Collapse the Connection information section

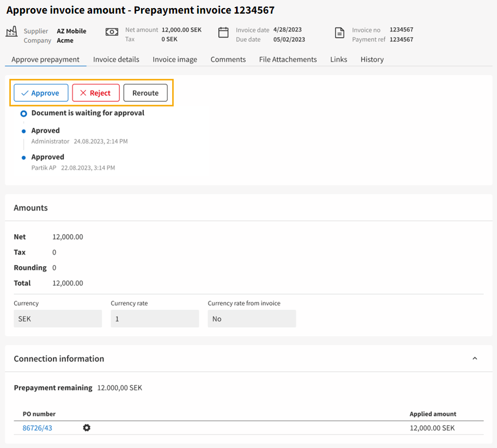click(x=475, y=359)
